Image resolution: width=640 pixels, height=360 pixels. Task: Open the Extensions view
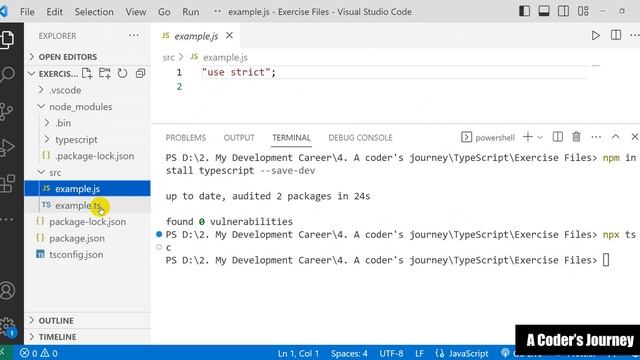click(x=7, y=184)
